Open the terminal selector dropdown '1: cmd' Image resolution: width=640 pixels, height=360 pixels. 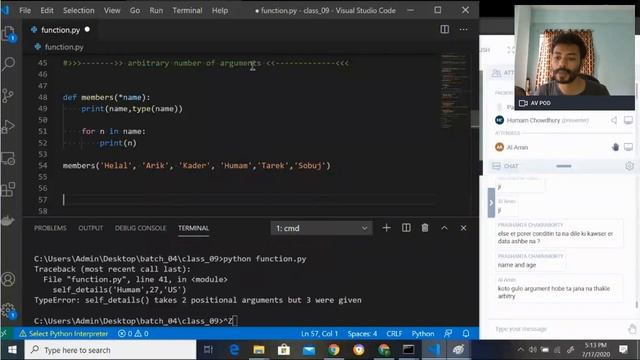(321, 228)
